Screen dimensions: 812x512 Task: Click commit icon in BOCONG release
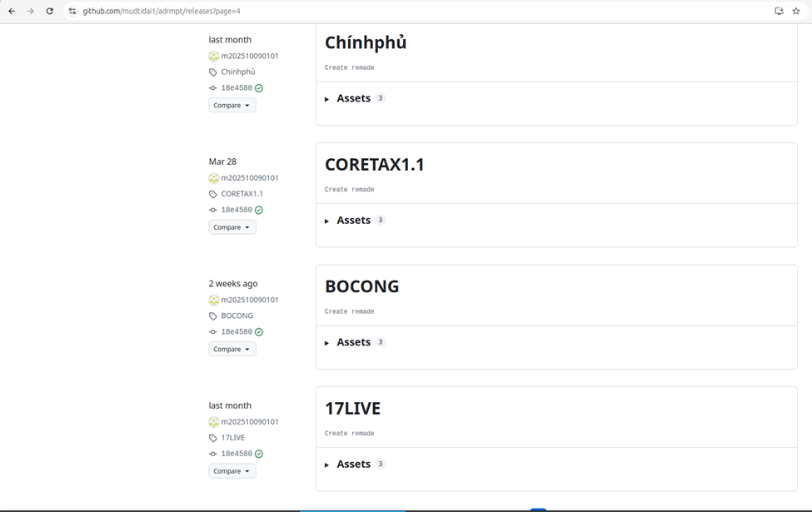[213, 332]
